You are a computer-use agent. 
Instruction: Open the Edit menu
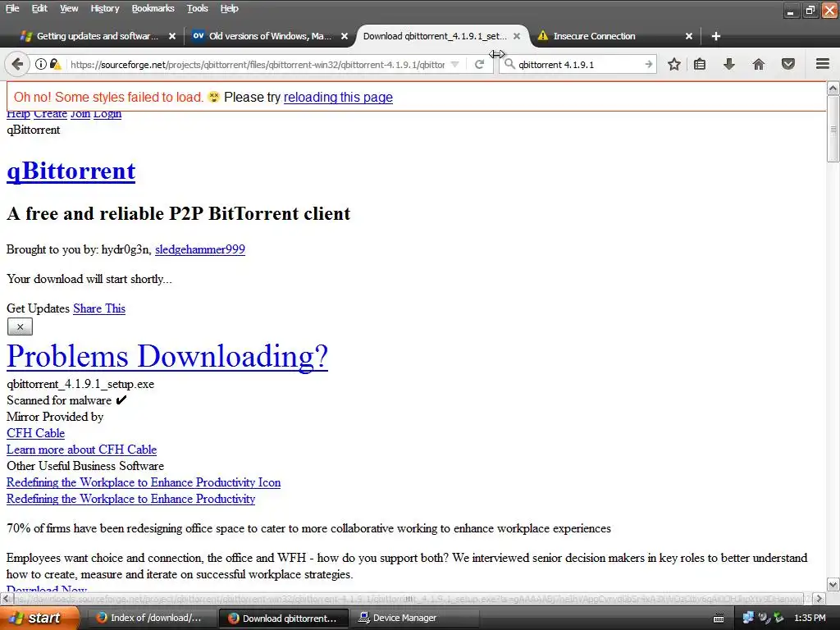pos(39,8)
